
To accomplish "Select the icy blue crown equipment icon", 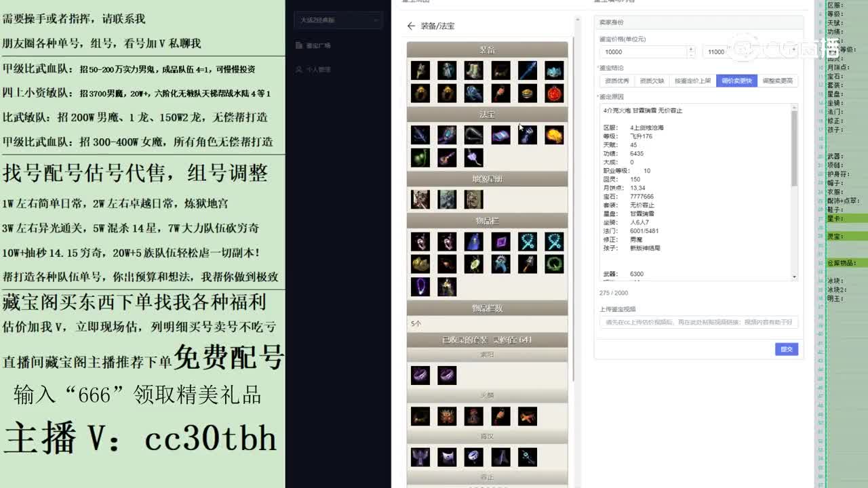I will (x=555, y=70).
